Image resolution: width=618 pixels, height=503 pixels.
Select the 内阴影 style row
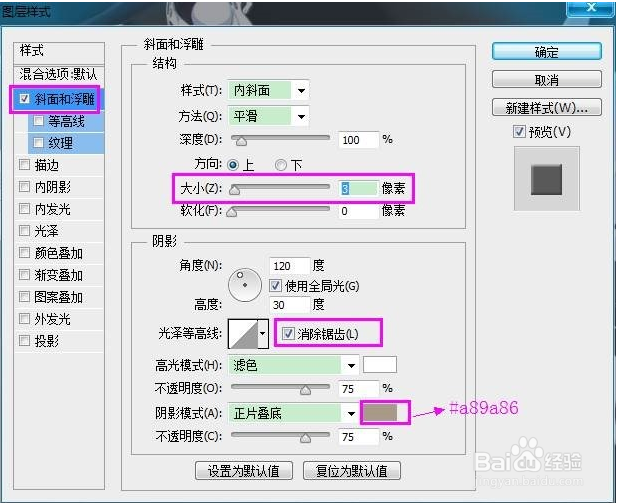point(59,186)
